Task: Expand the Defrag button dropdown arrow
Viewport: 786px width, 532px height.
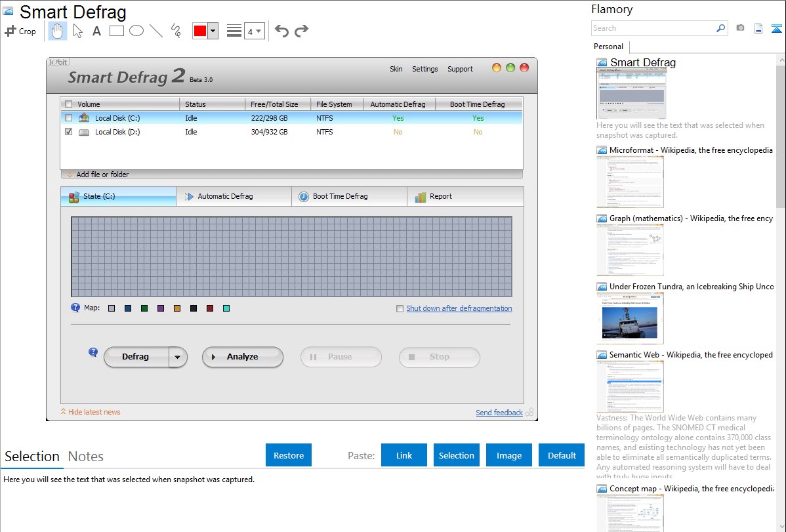Action: coord(178,357)
